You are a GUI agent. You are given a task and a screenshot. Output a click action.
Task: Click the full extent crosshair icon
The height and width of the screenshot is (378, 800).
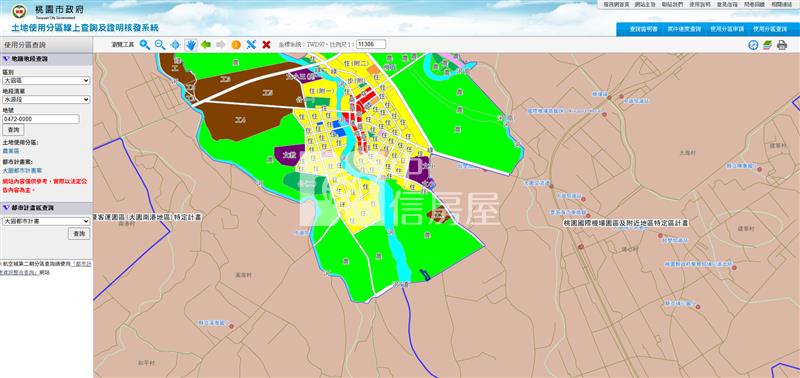coord(175,44)
